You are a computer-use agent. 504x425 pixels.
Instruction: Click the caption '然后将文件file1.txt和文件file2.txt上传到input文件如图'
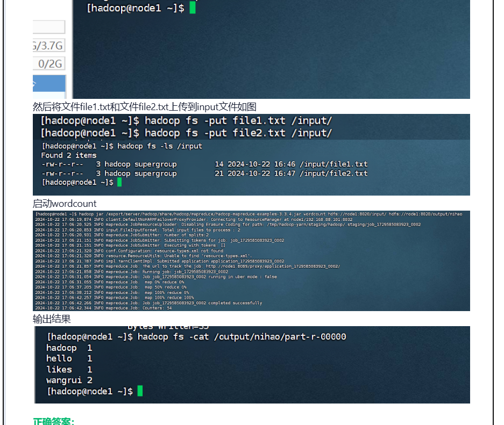144,106
